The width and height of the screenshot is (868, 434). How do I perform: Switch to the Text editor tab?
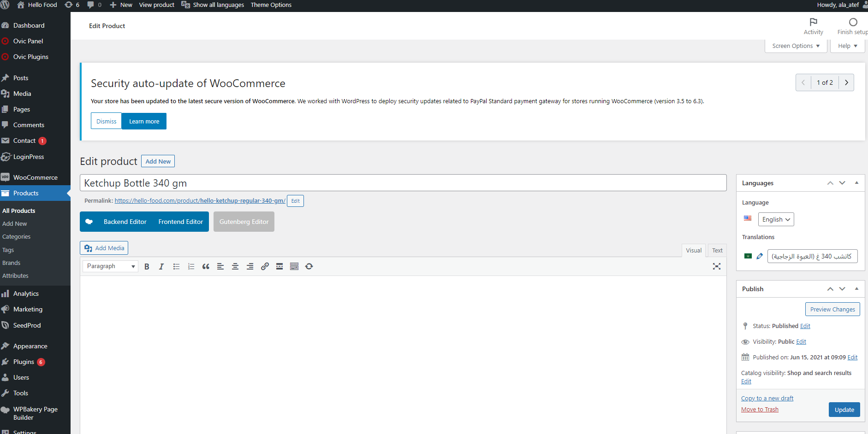tap(717, 250)
